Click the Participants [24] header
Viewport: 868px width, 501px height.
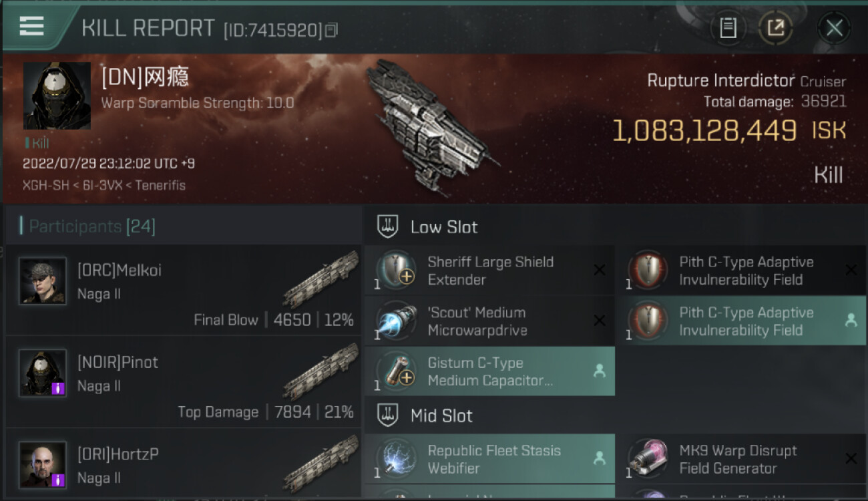[x=92, y=226]
